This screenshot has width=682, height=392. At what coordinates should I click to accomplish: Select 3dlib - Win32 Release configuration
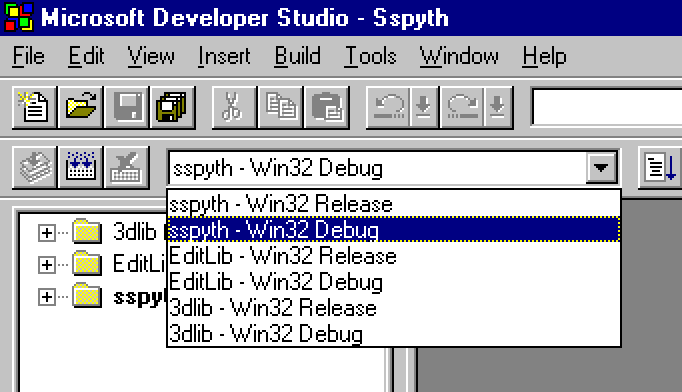click(x=394, y=308)
